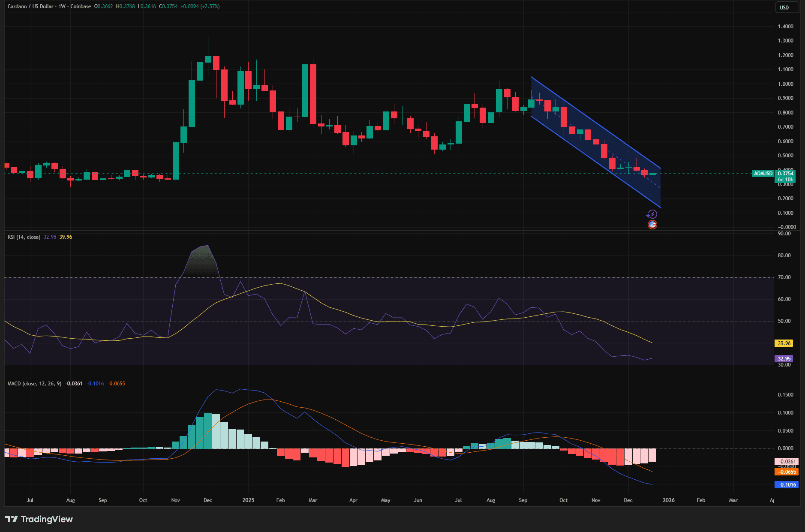The width and height of the screenshot is (805, 532).
Task: Click the purple lightning event icon
Action: (652, 214)
